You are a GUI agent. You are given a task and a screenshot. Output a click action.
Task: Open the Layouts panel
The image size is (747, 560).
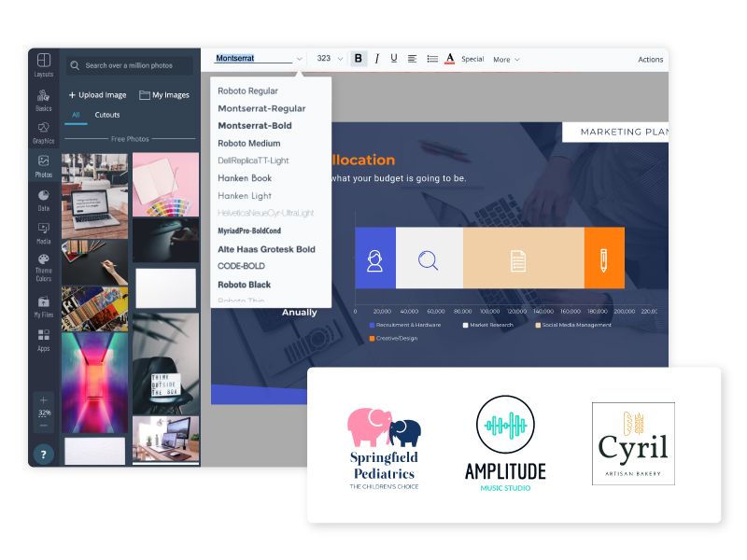tap(44, 63)
